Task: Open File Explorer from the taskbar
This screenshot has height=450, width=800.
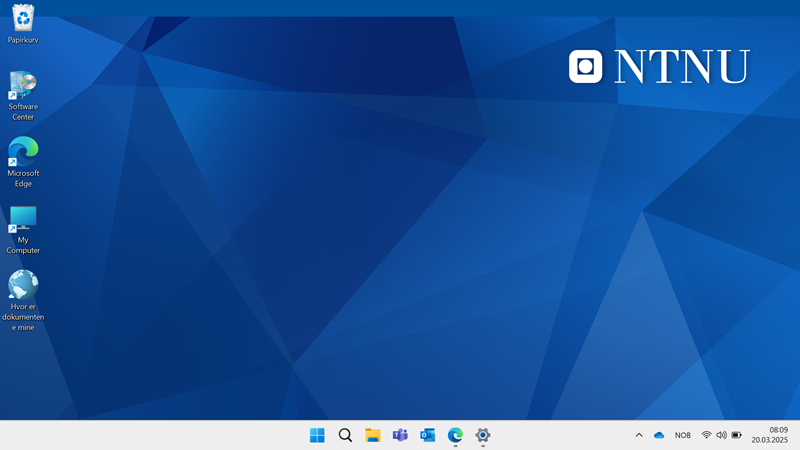Action: (x=373, y=435)
